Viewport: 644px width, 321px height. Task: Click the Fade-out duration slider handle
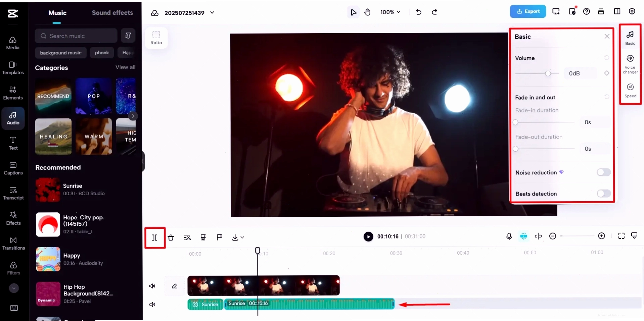(x=516, y=149)
